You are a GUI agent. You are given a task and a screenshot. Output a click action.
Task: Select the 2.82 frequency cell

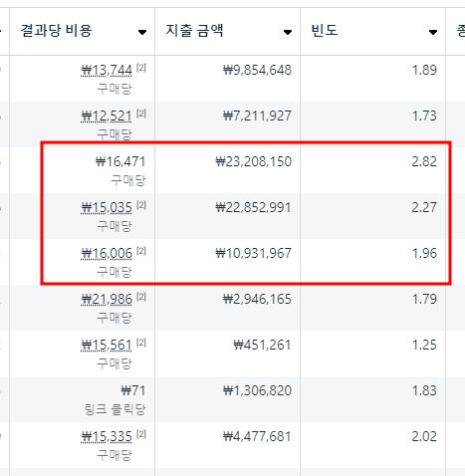pos(373,170)
